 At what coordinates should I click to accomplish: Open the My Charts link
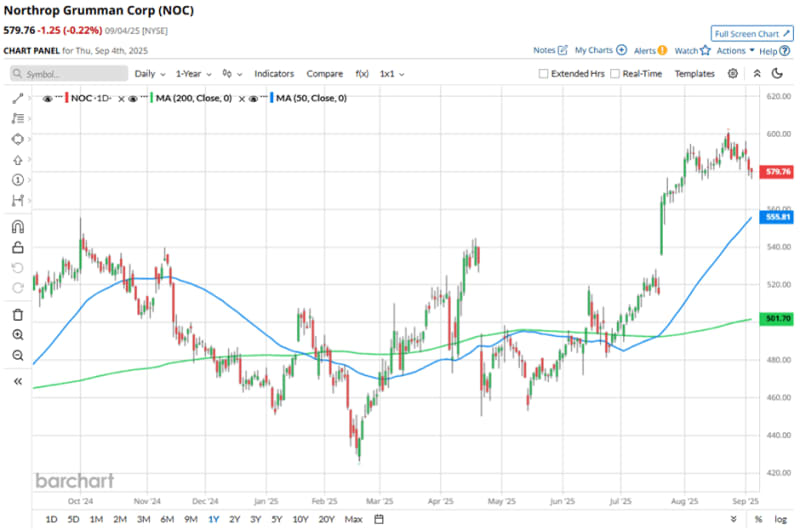pos(600,50)
